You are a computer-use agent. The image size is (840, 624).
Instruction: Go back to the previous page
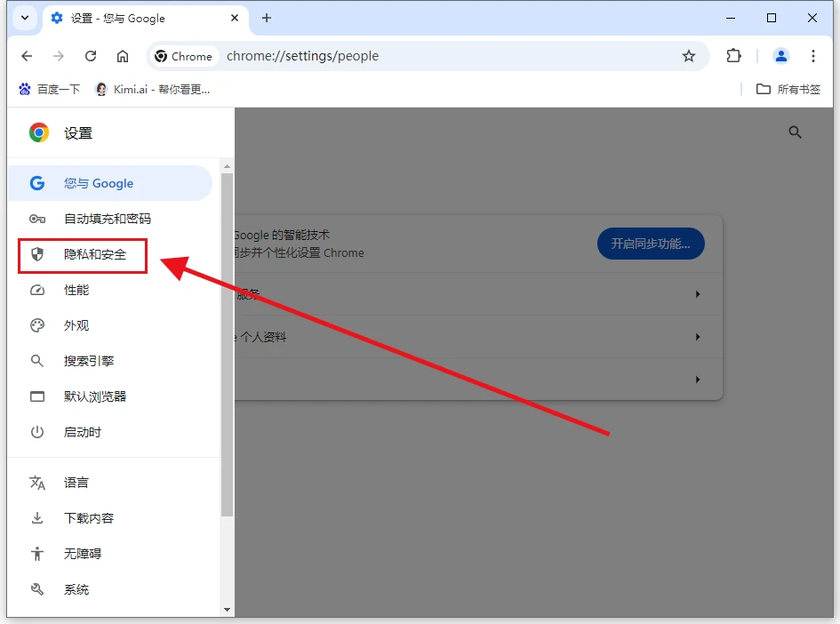(x=27, y=56)
